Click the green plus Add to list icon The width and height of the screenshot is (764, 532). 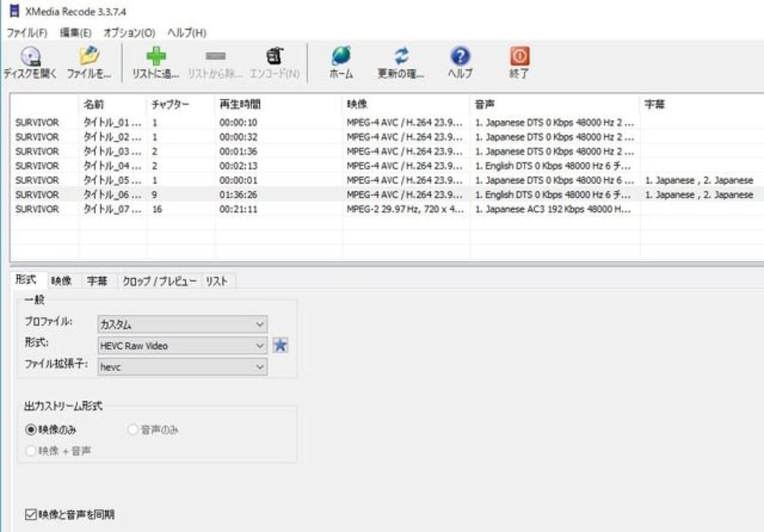tap(156, 56)
